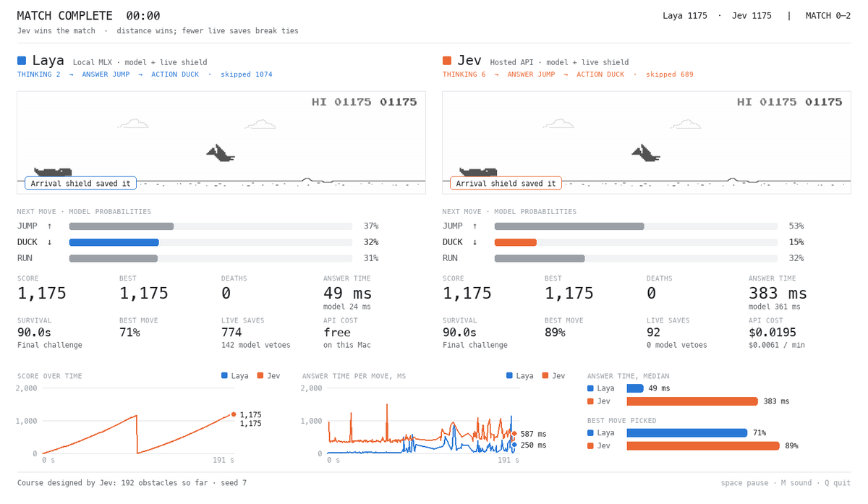Screen dimensions: 868x504
Task: Click Jev's orange DUCK probability bar
Action: point(516,242)
